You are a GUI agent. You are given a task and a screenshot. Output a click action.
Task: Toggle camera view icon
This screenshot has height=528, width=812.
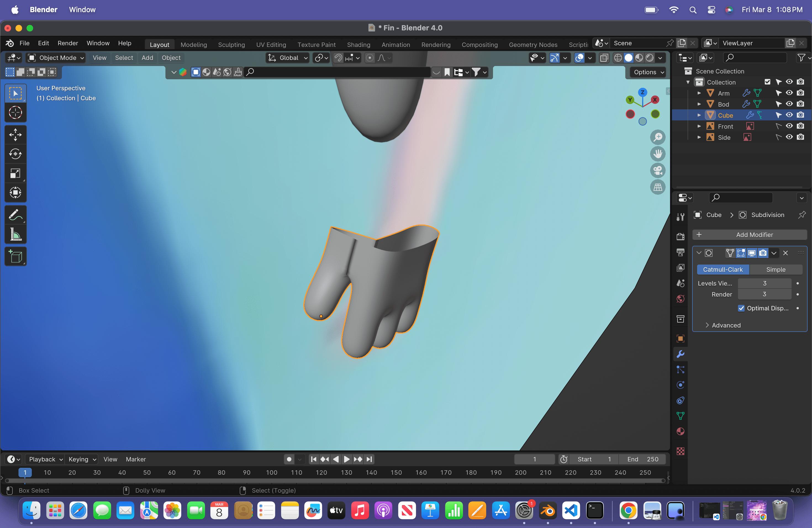[x=657, y=170]
